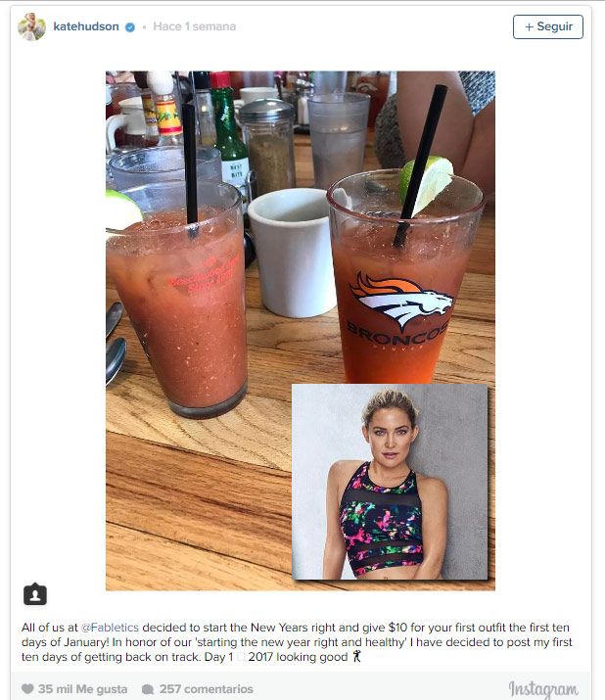Click the caption text starting 'All of us'
This screenshot has height=700, width=605.
pos(297,642)
